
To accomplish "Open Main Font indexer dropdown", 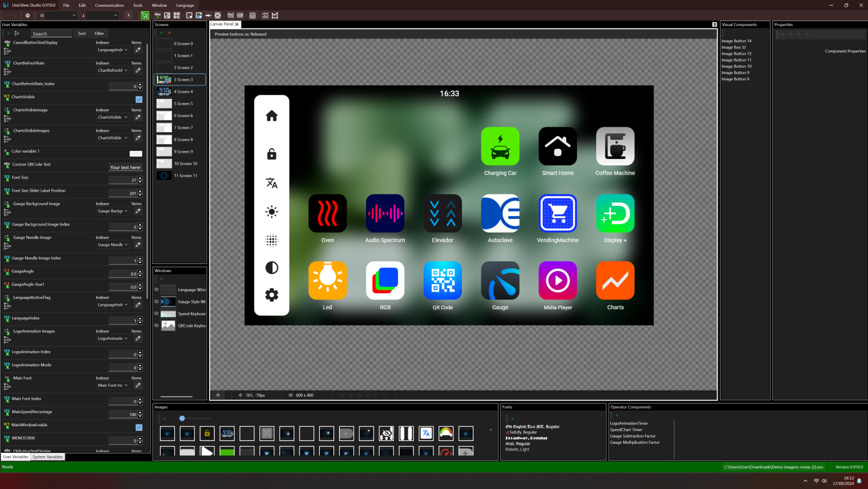I will coord(112,385).
